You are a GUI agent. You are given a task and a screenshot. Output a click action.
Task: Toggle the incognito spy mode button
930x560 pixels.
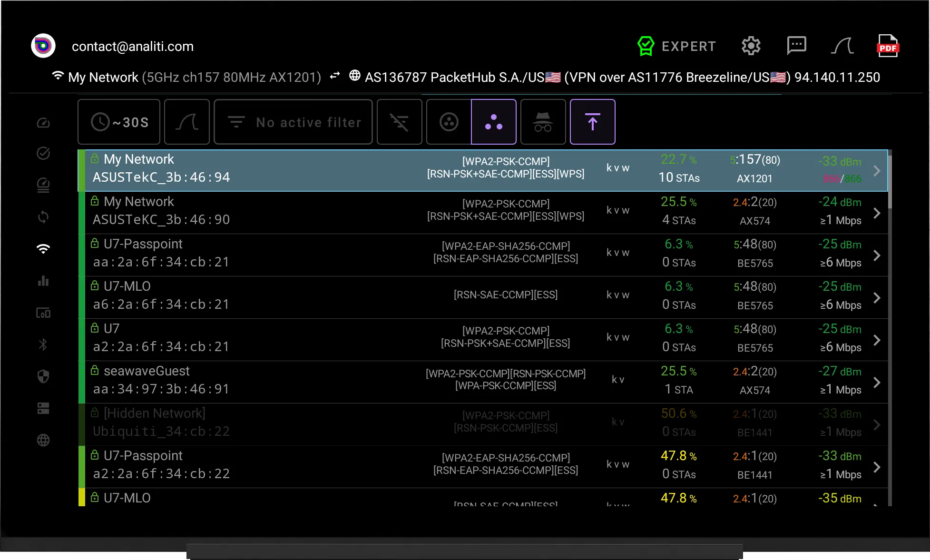(543, 122)
